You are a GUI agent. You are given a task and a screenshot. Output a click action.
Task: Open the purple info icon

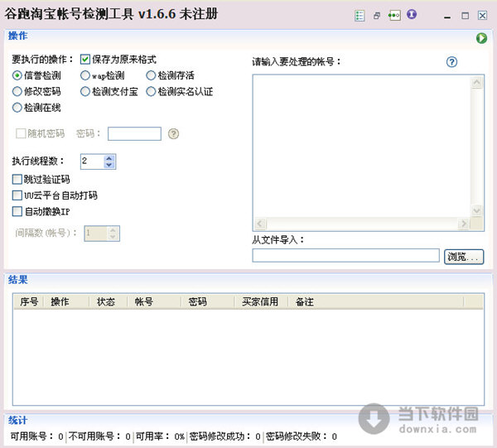click(412, 15)
